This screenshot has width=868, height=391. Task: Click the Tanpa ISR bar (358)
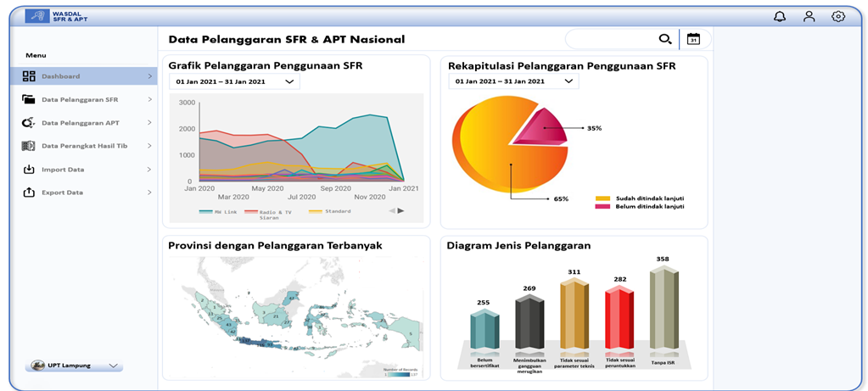[x=664, y=307]
